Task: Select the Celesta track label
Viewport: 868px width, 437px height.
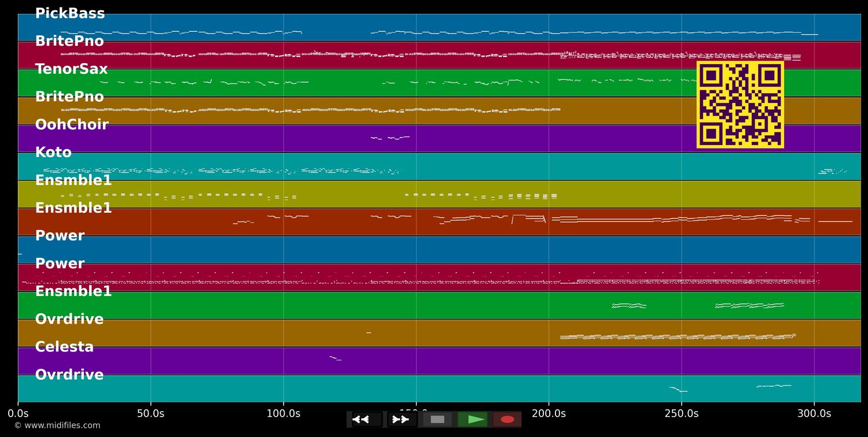Action: [64, 346]
